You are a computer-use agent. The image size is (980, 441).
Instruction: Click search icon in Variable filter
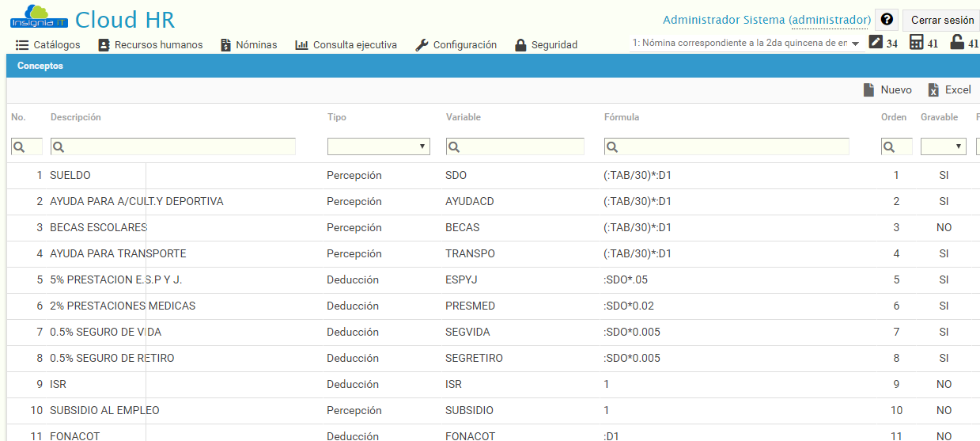click(x=453, y=146)
